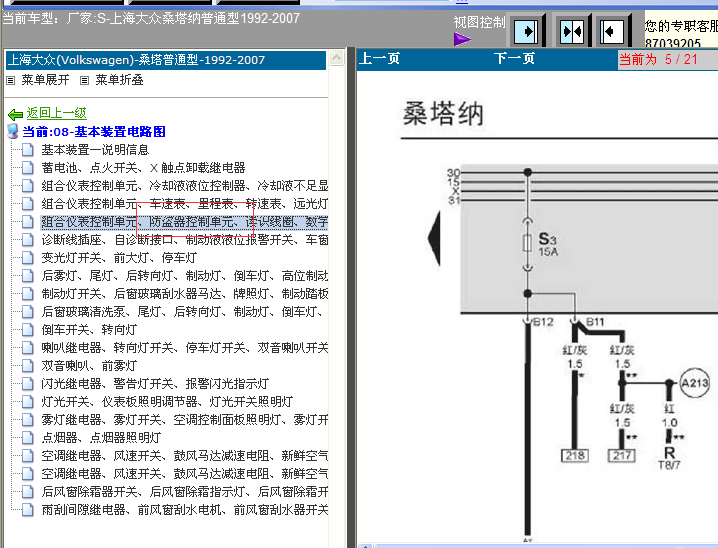718x548 pixels.
Task: Click the purple triangle under 视图控制
Action: pos(462,39)
